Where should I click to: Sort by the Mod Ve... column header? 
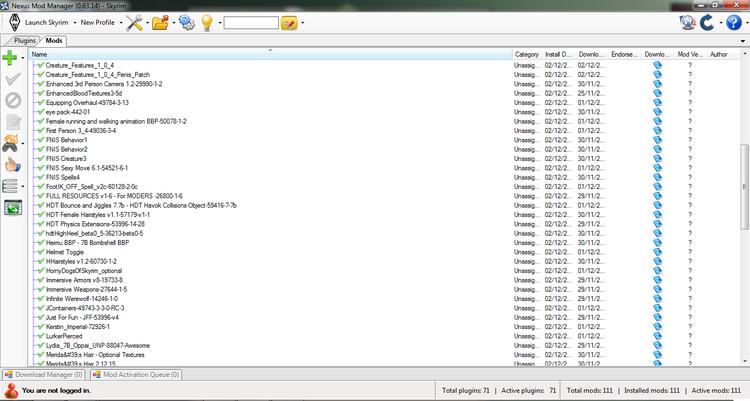690,54
